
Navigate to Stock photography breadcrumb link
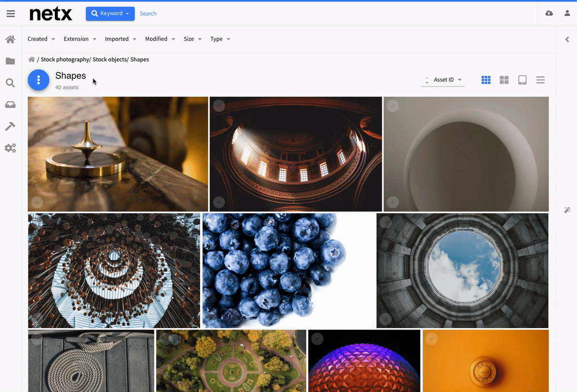tap(65, 60)
